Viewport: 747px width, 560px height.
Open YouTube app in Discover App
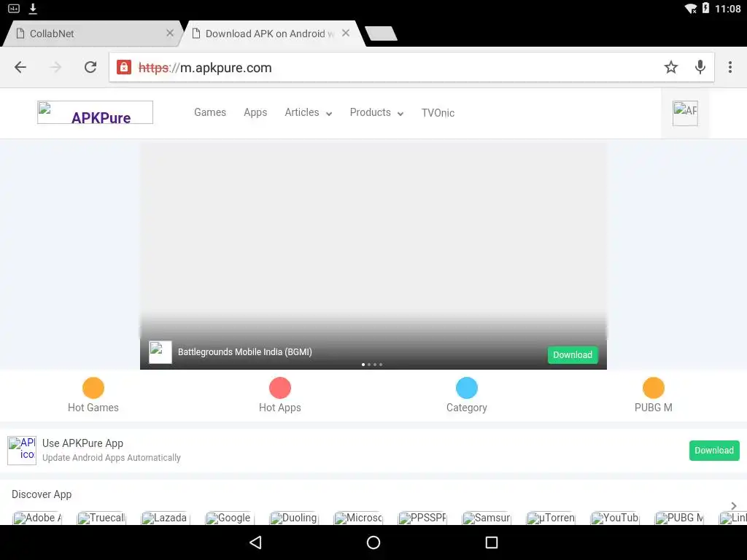click(615, 518)
